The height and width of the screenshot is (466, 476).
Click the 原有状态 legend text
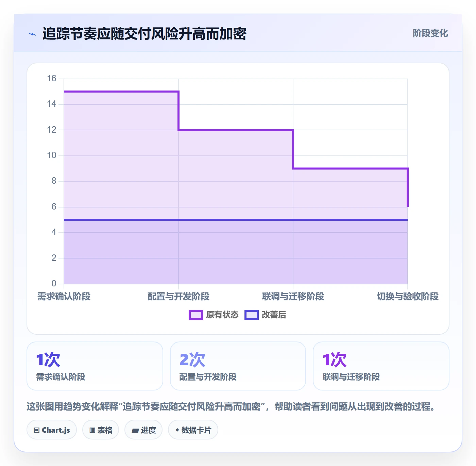[x=222, y=315]
